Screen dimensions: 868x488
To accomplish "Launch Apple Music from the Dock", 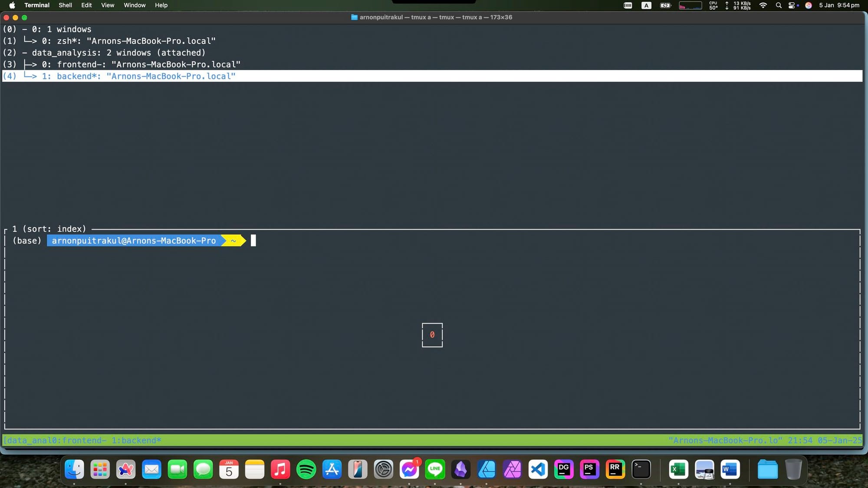I will (280, 469).
